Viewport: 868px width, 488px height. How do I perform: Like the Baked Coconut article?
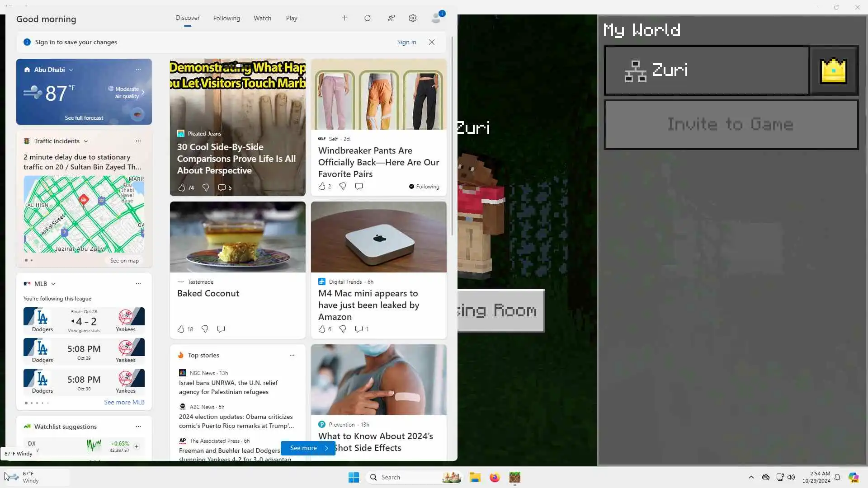[x=181, y=329]
